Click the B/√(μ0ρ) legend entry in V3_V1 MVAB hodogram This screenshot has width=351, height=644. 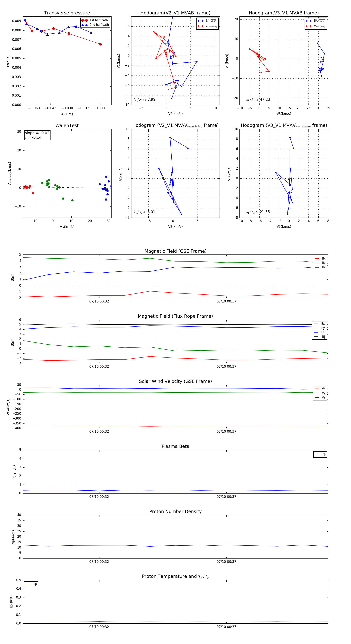[x=316, y=21]
